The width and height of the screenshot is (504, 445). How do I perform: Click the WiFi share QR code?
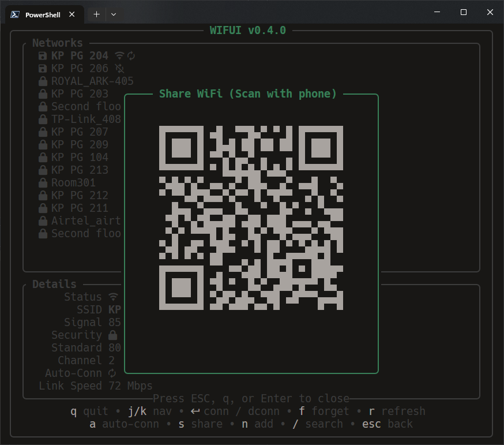(x=251, y=218)
